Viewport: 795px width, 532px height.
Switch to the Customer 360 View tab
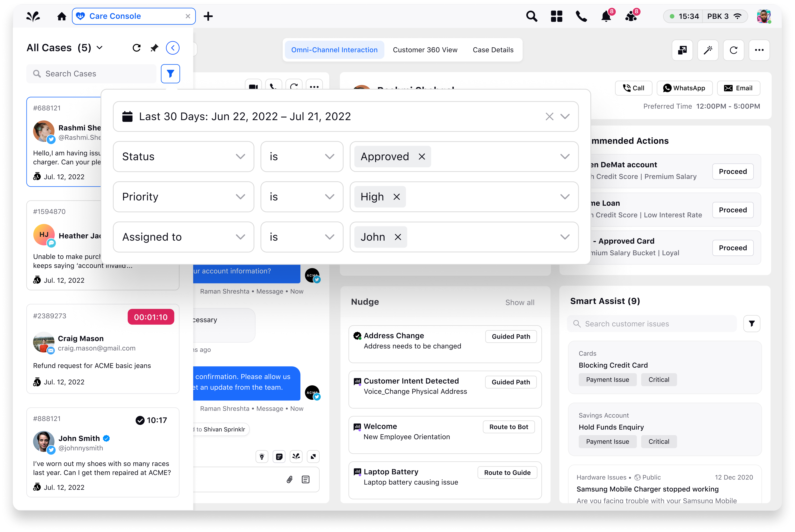click(425, 50)
